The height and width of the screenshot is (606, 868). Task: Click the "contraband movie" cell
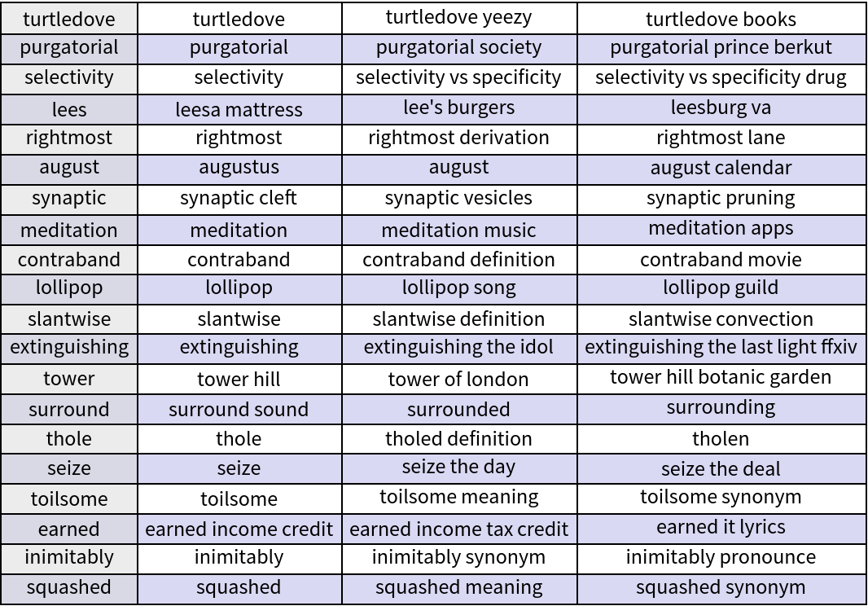coord(721,260)
